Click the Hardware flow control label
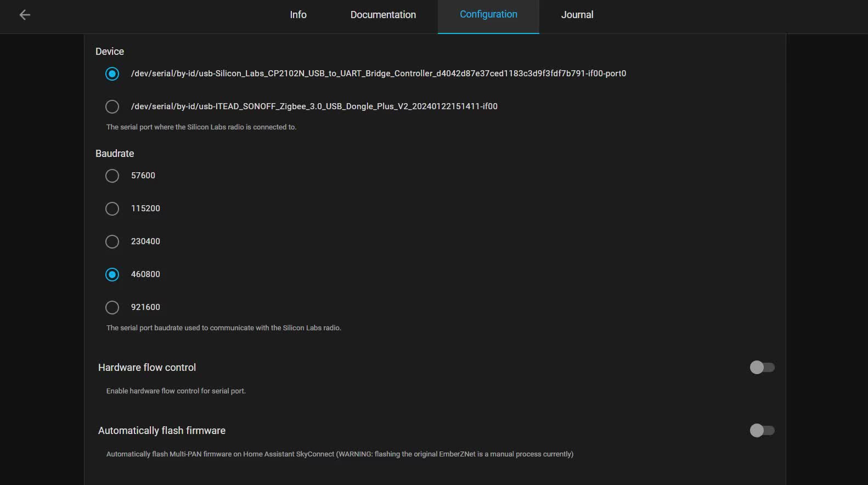Viewport: 868px width, 485px height. pyautogui.click(x=146, y=368)
